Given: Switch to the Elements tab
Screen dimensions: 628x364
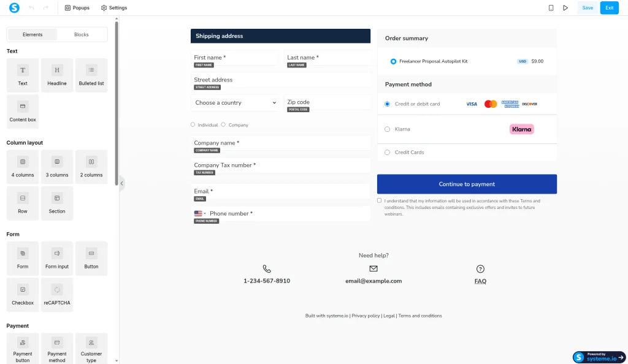Looking at the screenshot, I should click(x=33, y=34).
